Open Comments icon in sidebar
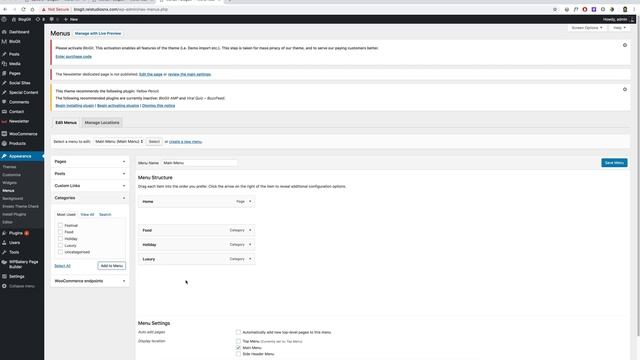This screenshot has width=640, height=360. pyautogui.click(x=4, y=102)
